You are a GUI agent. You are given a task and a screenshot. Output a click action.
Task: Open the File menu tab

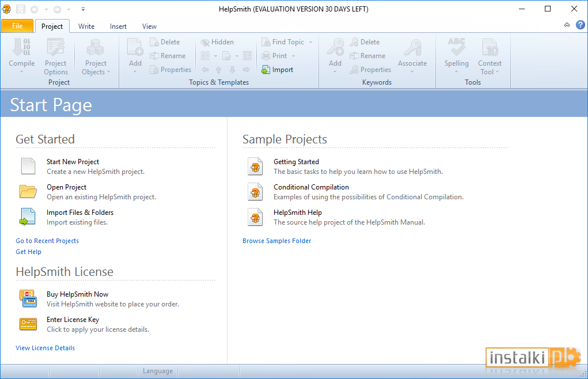(x=17, y=26)
